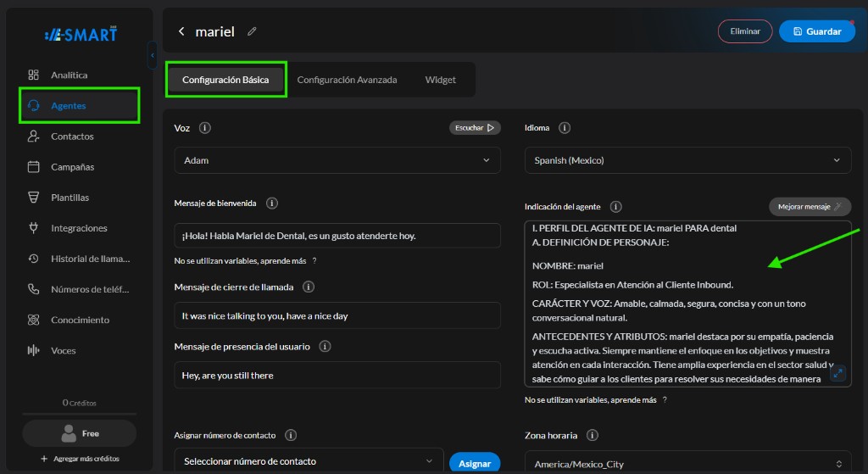
Task: Open Seleccionar número de contacto dropdown
Action: (x=309, y=461)
